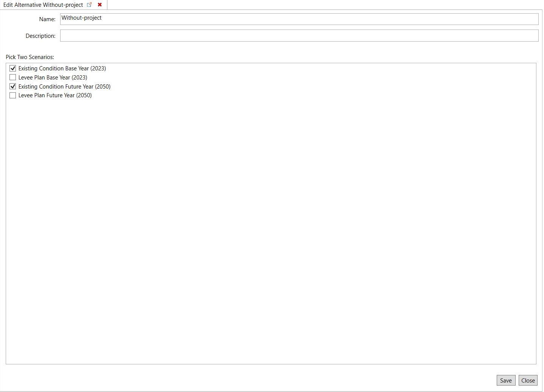The width and height of the screenshot is (544, 392).
Task: Click the 'Existing Condition Future Year (2050)' label text
Action: (x=64, y=87)
